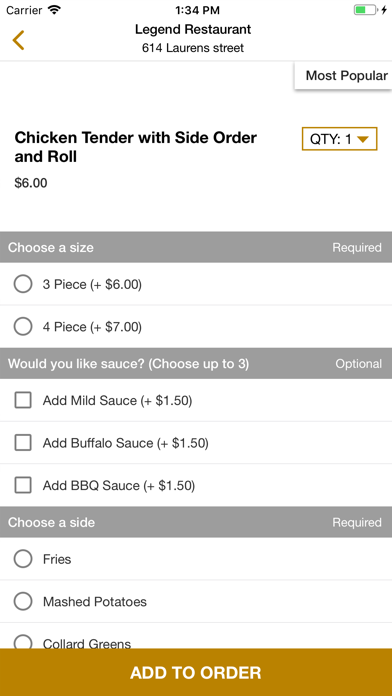This screenshot has height=696, width=392.
Task: Click the orange QTY dropdown arrow
Action: tap(363, 139)
